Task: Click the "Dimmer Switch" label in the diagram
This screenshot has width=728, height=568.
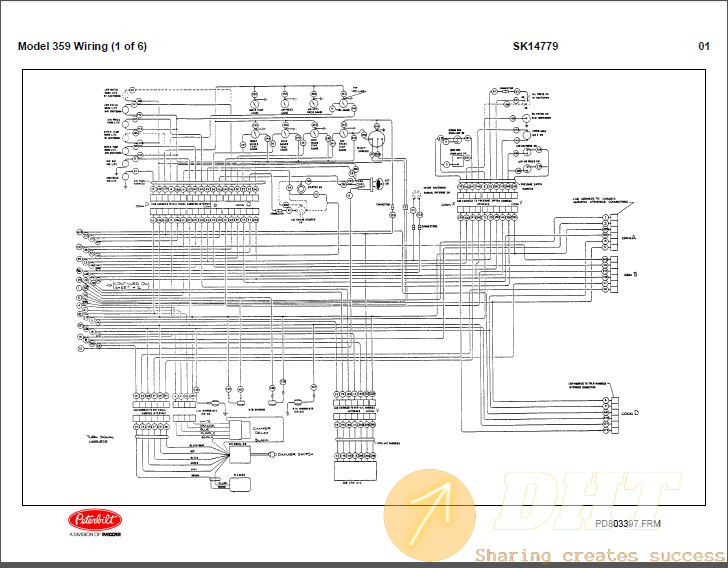Action: 296,454
